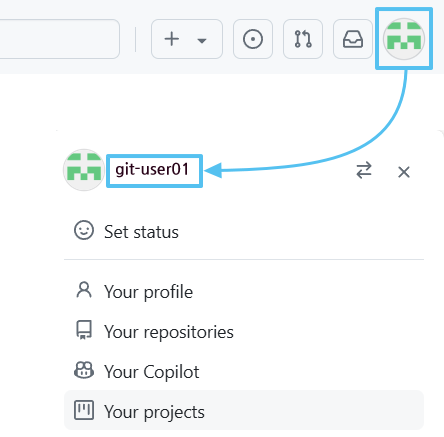444x437 pixels.
Task: Close the user menu panel
Action: 404,172
